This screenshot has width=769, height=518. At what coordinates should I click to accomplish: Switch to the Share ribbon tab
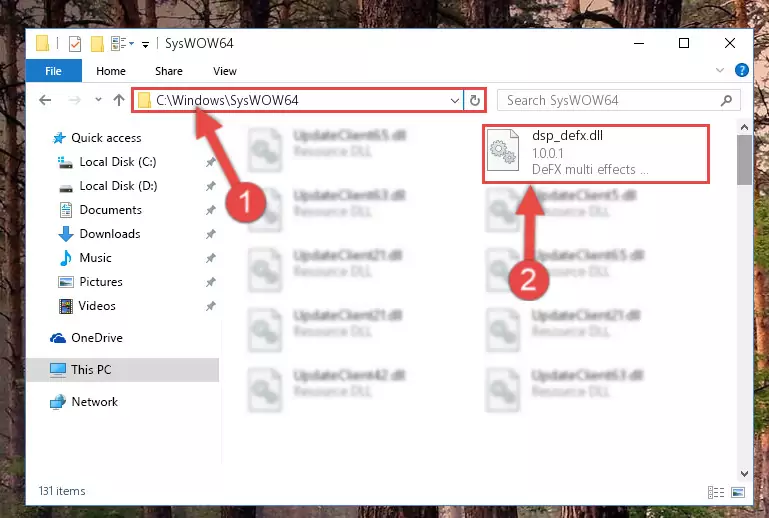[x=169, y=71]
